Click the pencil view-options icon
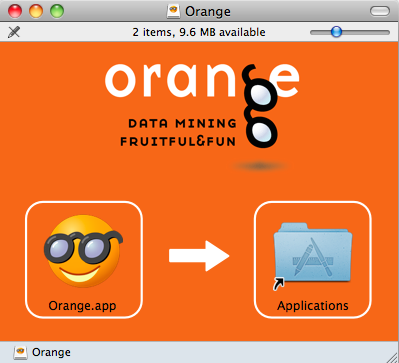The width and height of the screenshot is (399, 363). click(x=14, y=32)
